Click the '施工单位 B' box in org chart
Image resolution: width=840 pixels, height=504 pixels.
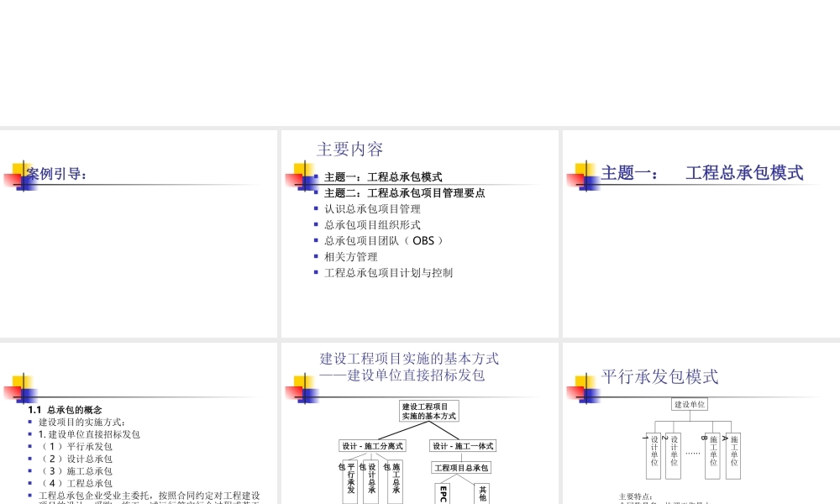click(x=712, y=456)
